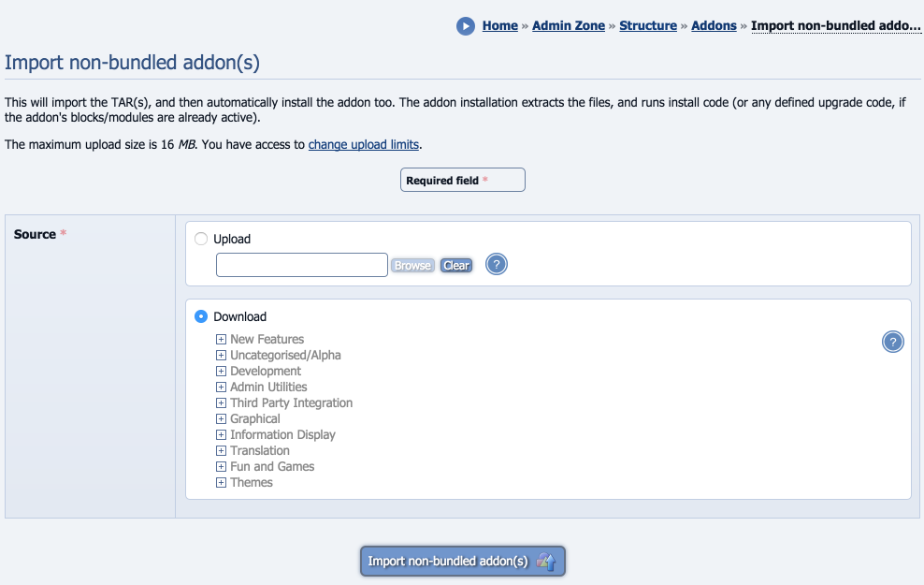Click the breadcrumb play arrow icon
Screen dimensions: 924x585
click(466, 26)
